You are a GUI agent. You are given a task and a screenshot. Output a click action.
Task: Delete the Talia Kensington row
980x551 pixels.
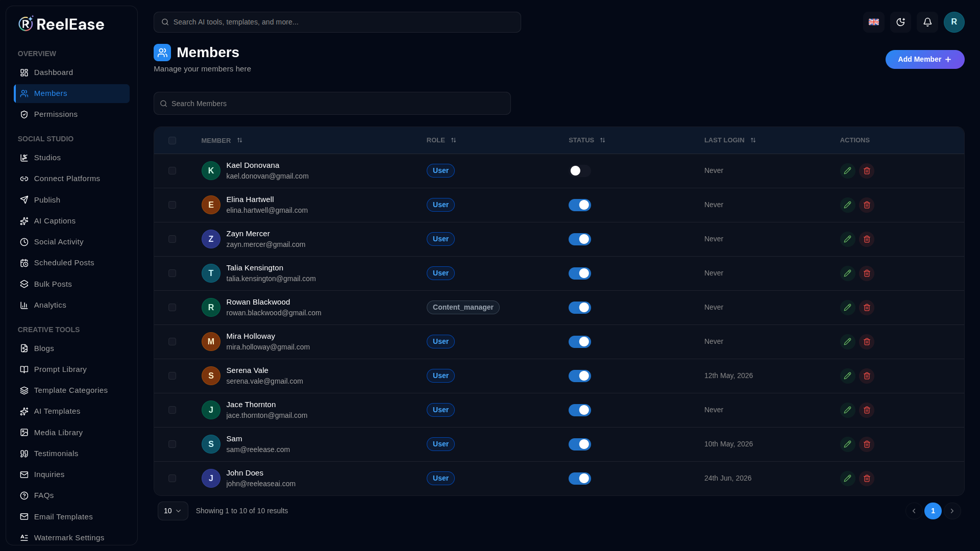pos(867,273)
